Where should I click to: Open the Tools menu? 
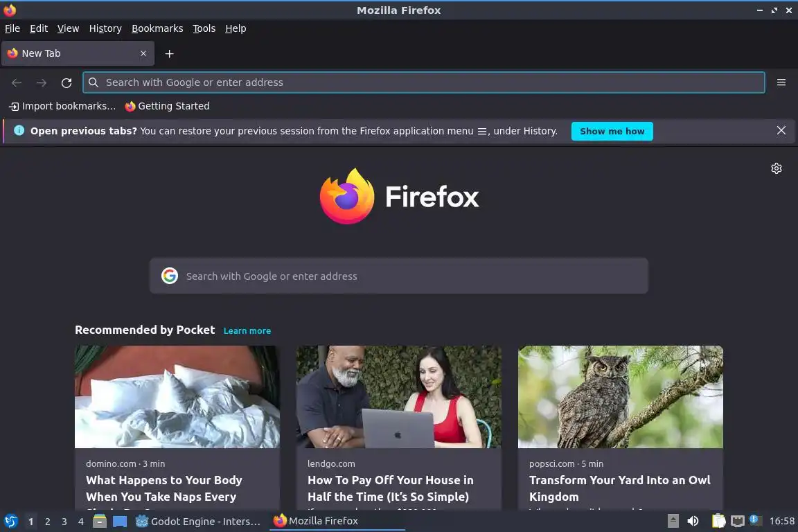tap(204, 28)
